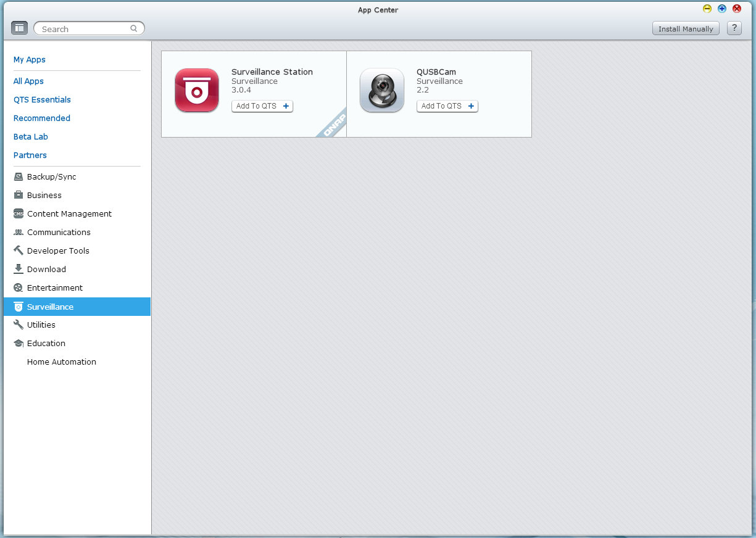The image size is (756, 538).
Task: Select Home Automation category
Action: [x=62, y=362]
